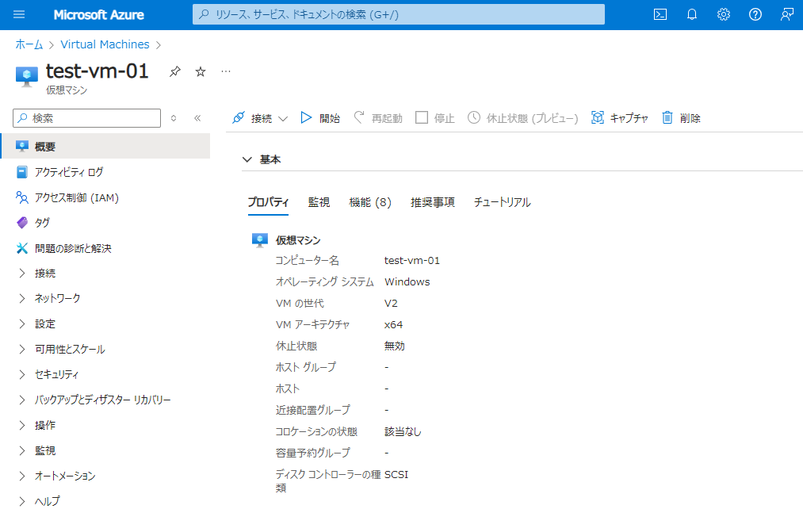Select the VM generation value V2

point(391,304)
